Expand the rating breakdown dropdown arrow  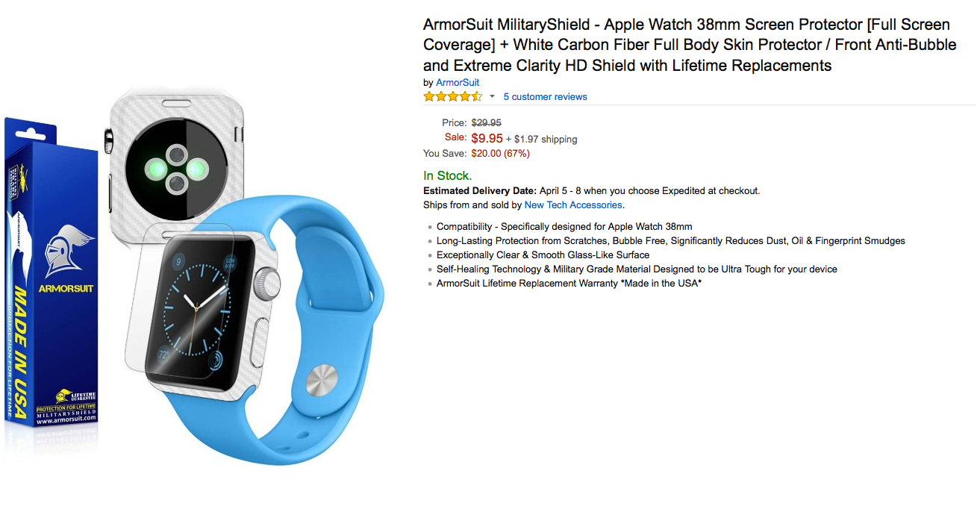pyautogui.click(x=492, y=97)
